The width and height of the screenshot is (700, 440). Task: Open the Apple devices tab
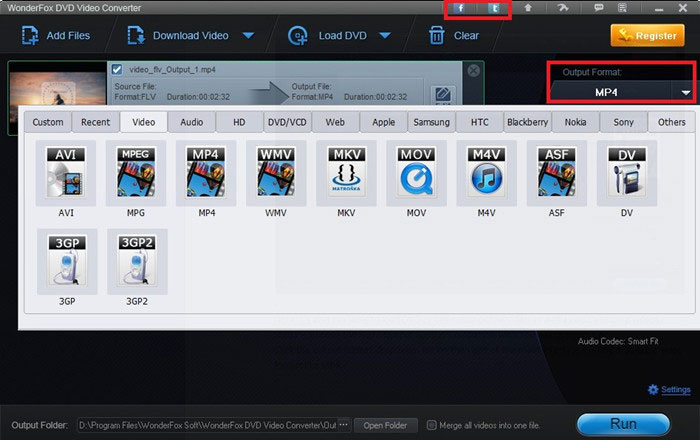tap(383, 122)
